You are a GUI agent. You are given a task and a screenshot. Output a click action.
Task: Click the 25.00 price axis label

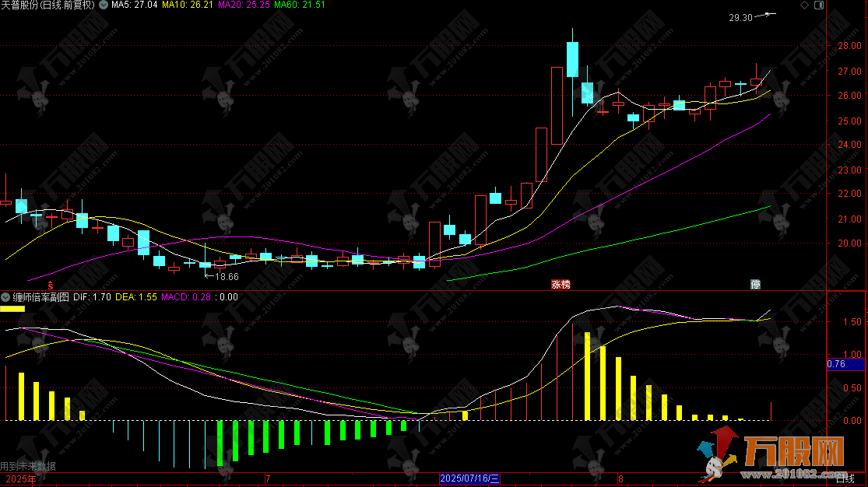pyautogui.click(x=850, y=121)
